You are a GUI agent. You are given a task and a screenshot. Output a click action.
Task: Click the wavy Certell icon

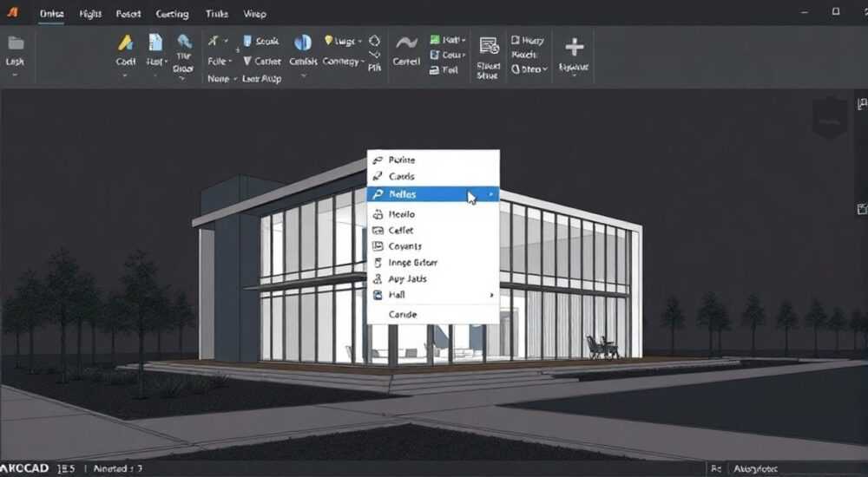pyautogui.click(x=406, y=42)
